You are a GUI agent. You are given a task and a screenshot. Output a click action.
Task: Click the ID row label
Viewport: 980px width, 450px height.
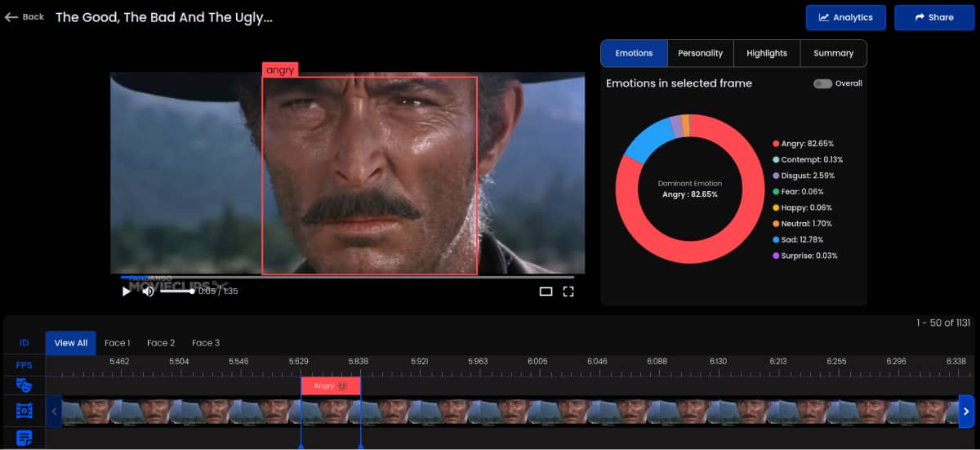tap(24, 343)
